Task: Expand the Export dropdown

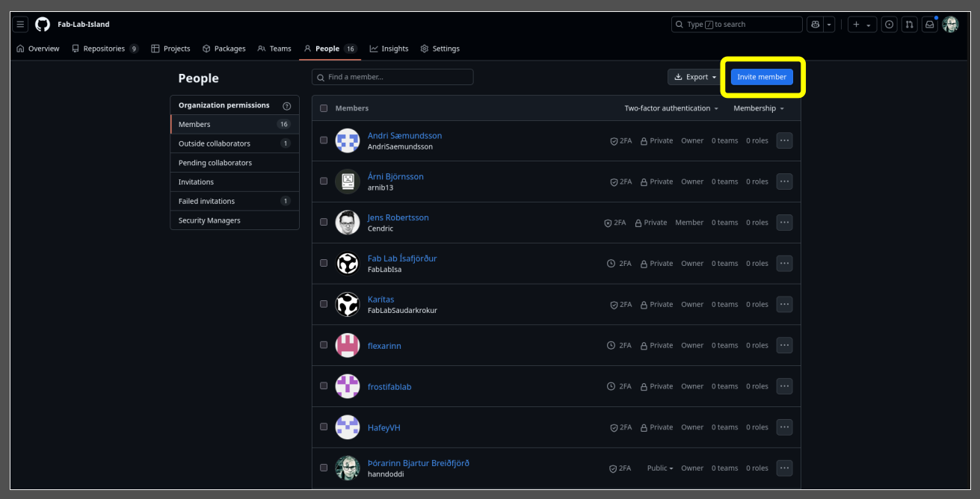Action: tap(695, 77)
